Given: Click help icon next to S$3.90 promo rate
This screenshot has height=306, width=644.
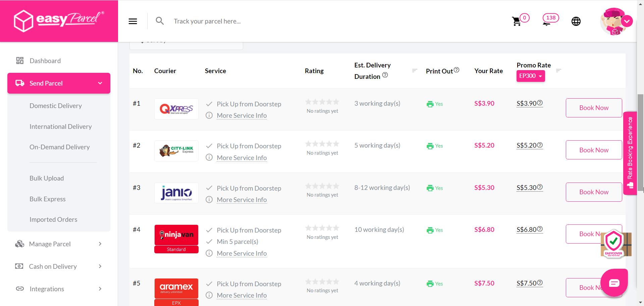Looking at the screenshot, I should point(540,103).
